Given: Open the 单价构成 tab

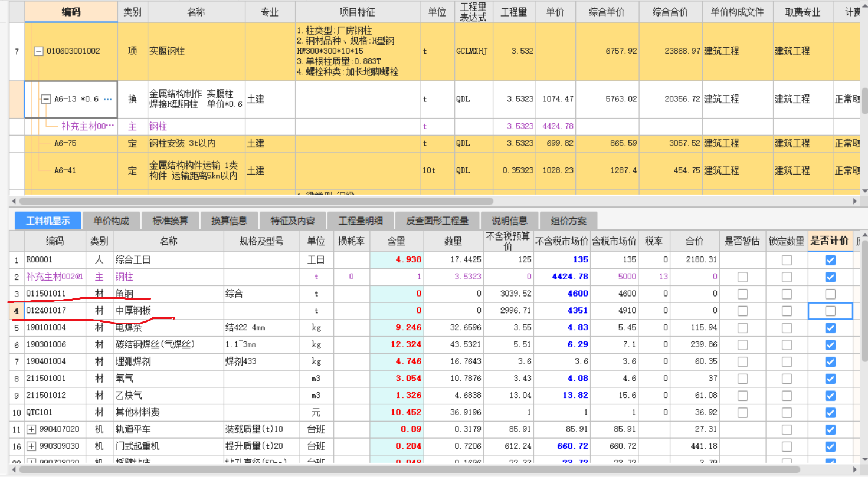Looking at the screenshot, I should pos(112,221).
